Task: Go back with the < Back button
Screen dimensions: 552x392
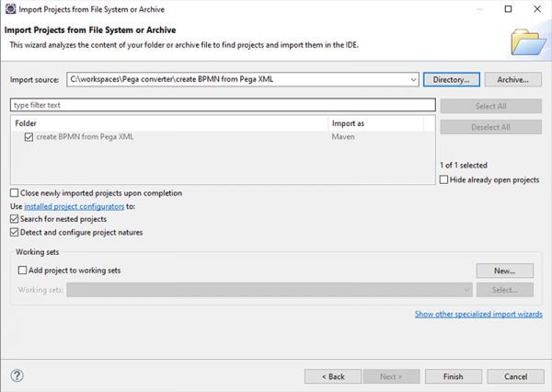Action: [x=332, y=376]
